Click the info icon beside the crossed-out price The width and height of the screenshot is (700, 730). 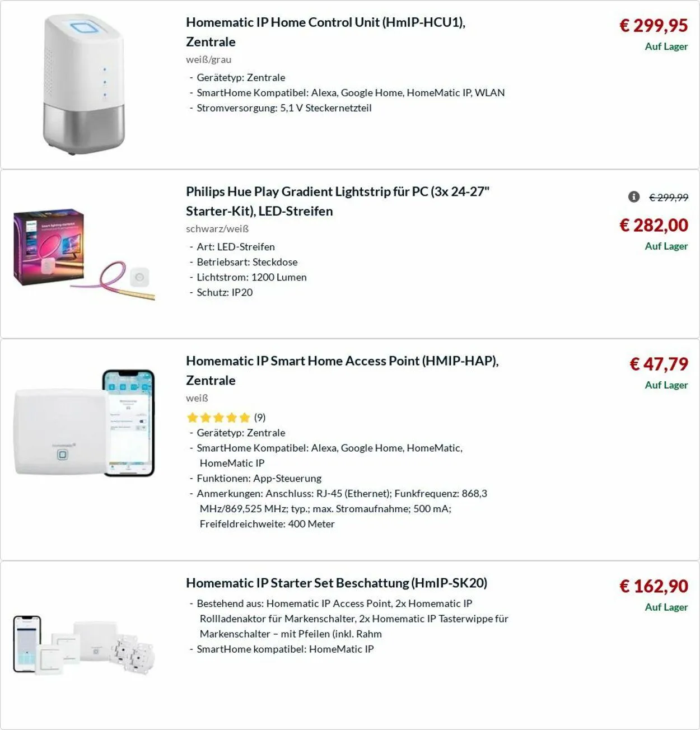click(633, 196)
